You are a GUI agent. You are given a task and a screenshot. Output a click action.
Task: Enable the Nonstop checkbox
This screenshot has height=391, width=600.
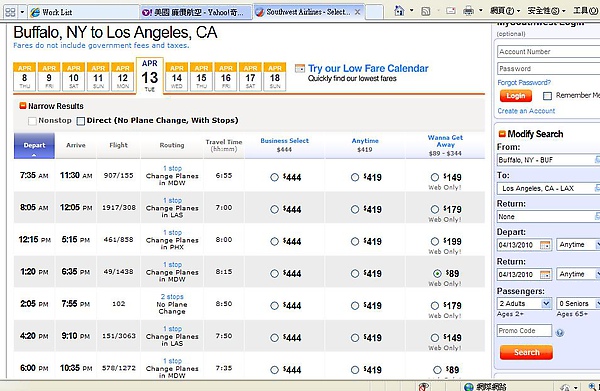point(32,121)
